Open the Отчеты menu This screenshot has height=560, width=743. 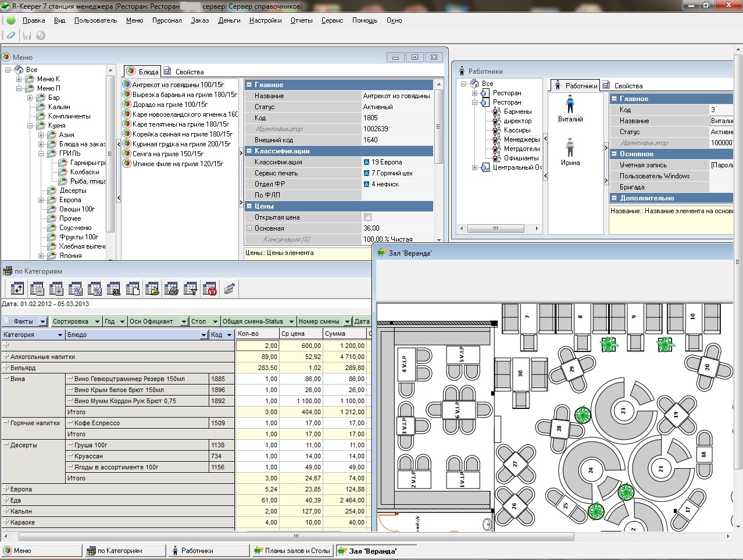301,20
